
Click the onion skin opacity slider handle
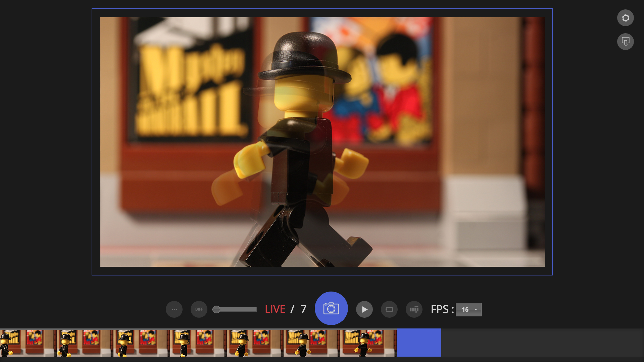216,309
